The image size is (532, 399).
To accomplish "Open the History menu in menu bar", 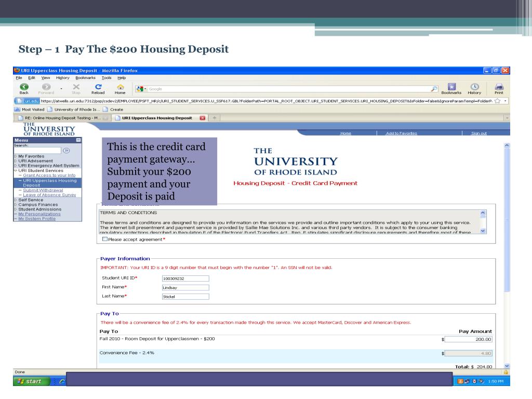I will pyautogui.click(x=62, y=78).
